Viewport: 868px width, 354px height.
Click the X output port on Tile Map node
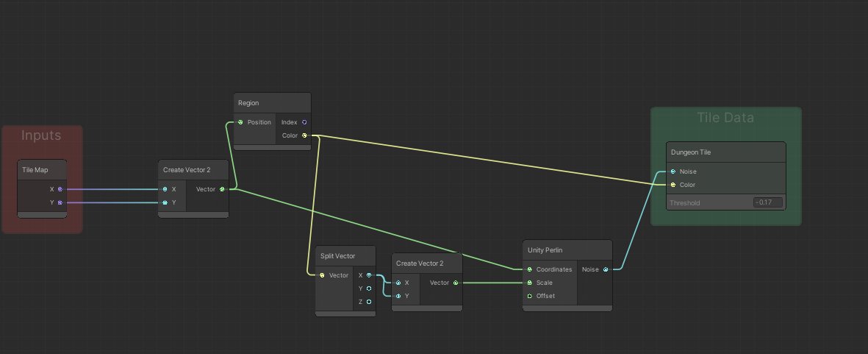click(60, 189)
